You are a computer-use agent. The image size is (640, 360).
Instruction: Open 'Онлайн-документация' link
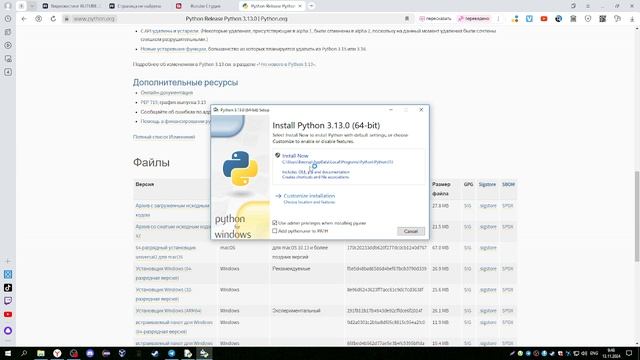coord(167,93)
